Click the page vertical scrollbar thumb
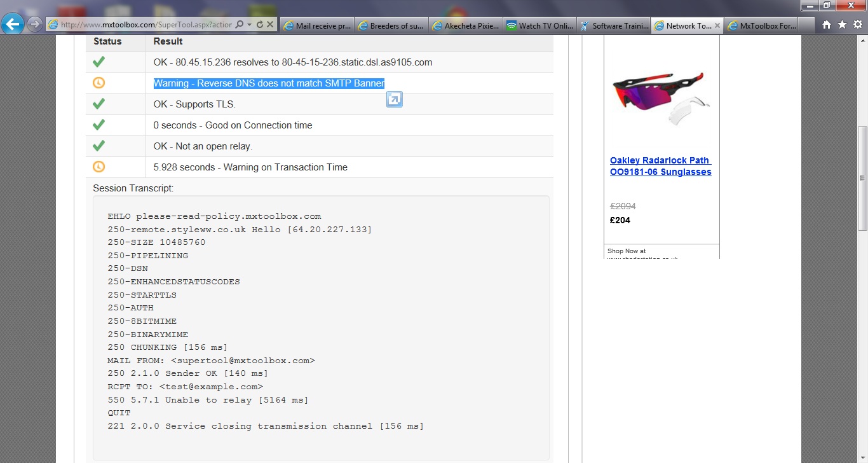 (x=862, y=178)
